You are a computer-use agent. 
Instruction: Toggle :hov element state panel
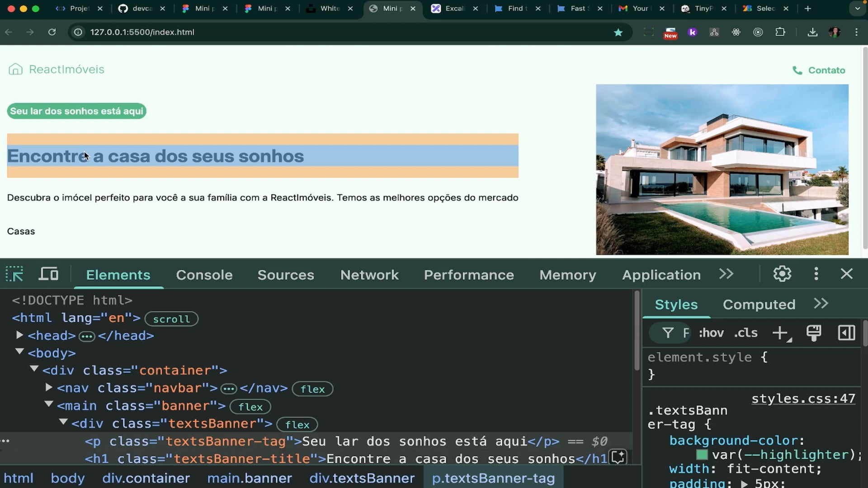click(711, 333)
